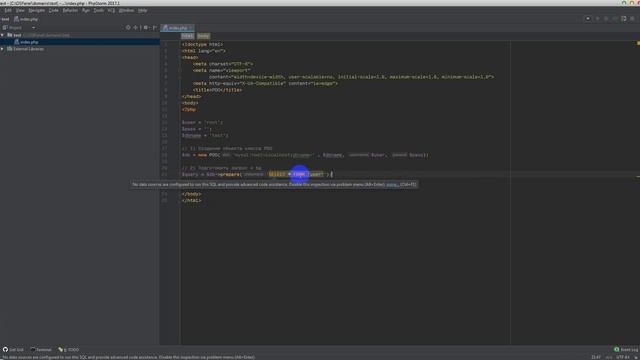Click the highlighted layout icon in the top toolbar
This screenshot has width=640, height=360.
(x=624, y=18)
